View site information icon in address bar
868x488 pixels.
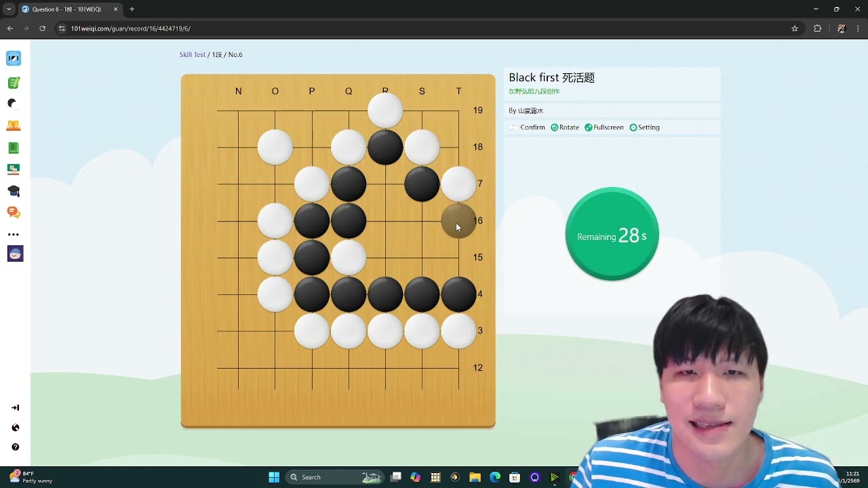[x=62, y=28]
